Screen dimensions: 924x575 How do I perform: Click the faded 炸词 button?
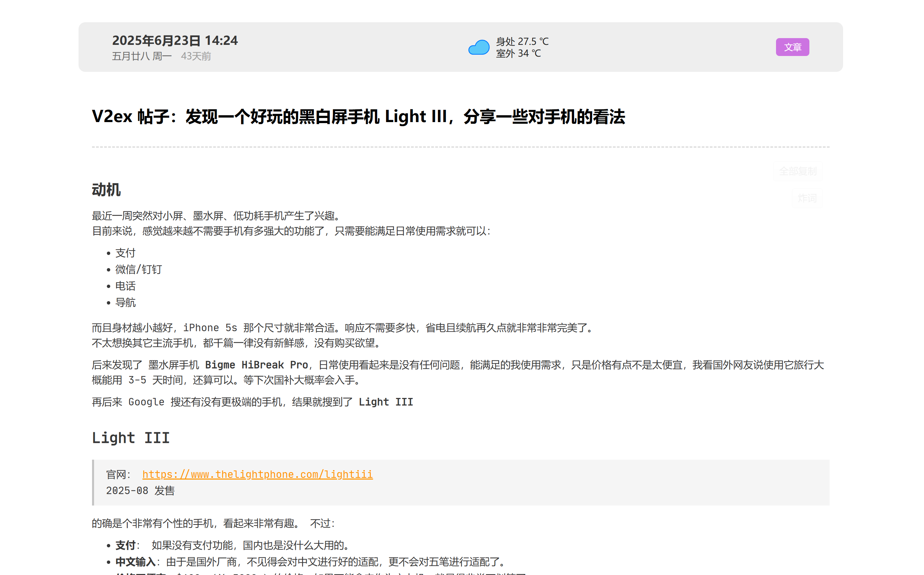pos(807,198)
